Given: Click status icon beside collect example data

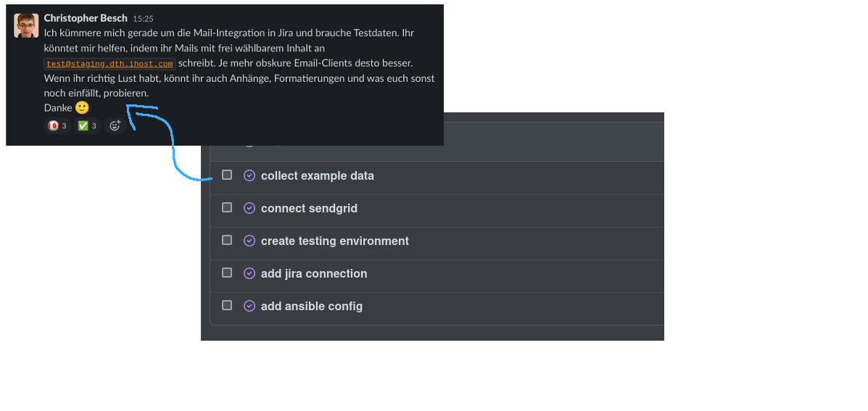Looking at the screenshot, I should (x=249, y=175).
